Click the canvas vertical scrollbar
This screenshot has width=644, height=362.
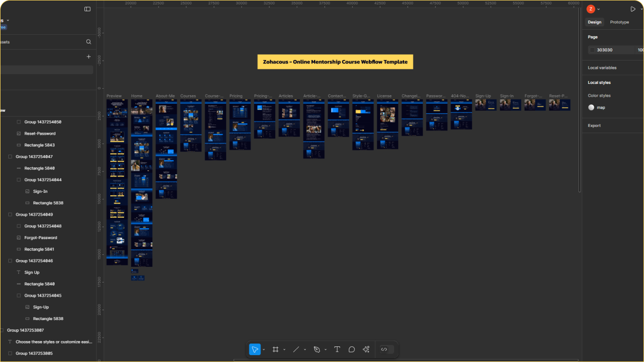pyautogui.click(x=580, y=99)
